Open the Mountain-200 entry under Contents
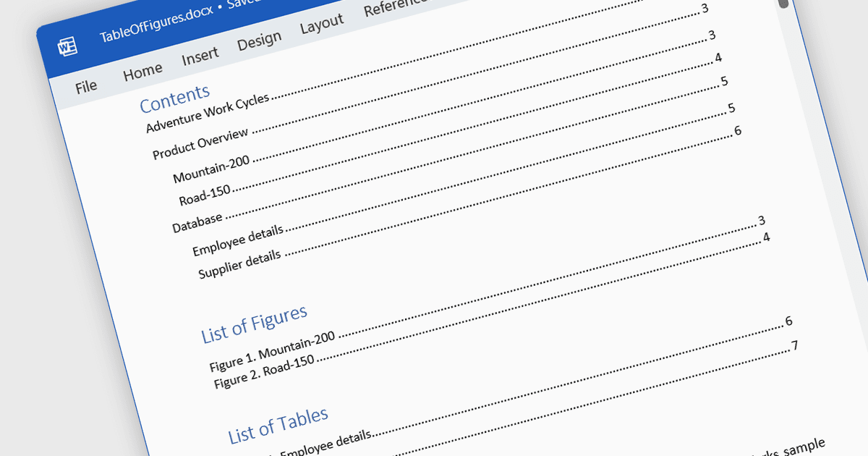This screenshot has width=868, height=456. click(211, 170)
